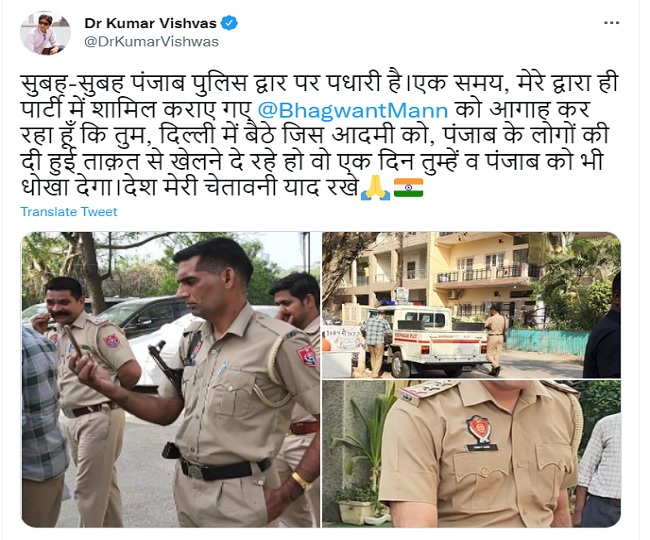Click the folded hands emoji
The height and width of the screenshot is (540, 650).
(375, 189)
